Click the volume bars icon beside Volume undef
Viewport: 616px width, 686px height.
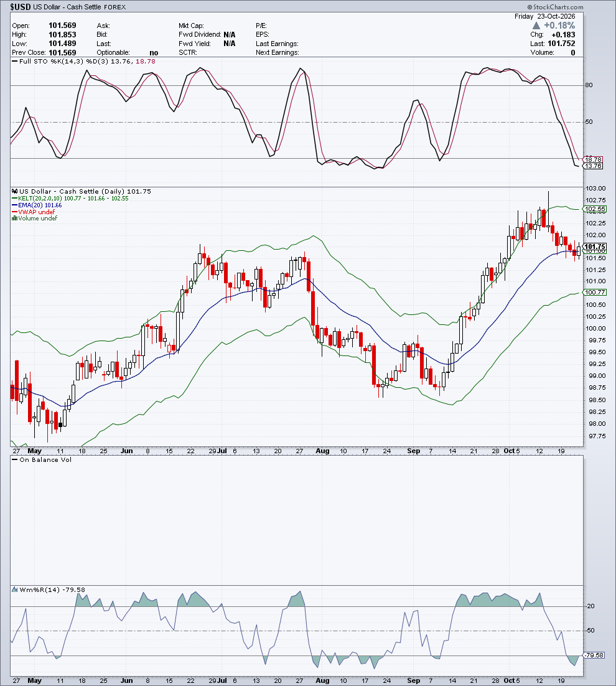14,218
